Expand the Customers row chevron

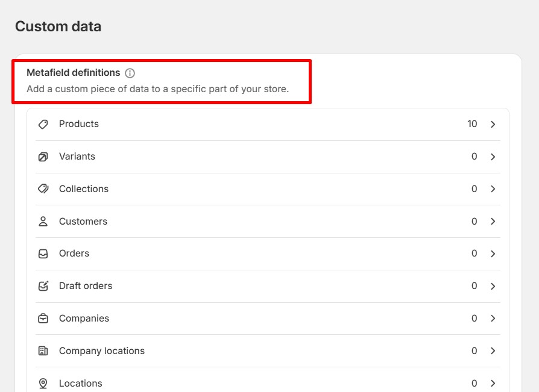(x=493, y=222)
